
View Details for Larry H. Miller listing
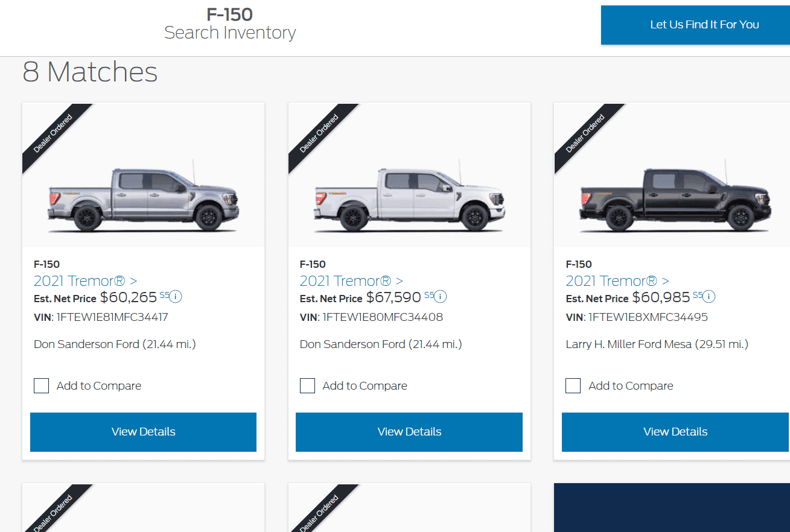click(675, 432)
